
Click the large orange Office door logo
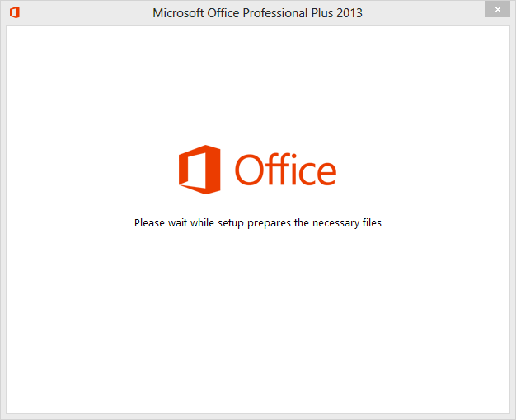coord(199,170)
